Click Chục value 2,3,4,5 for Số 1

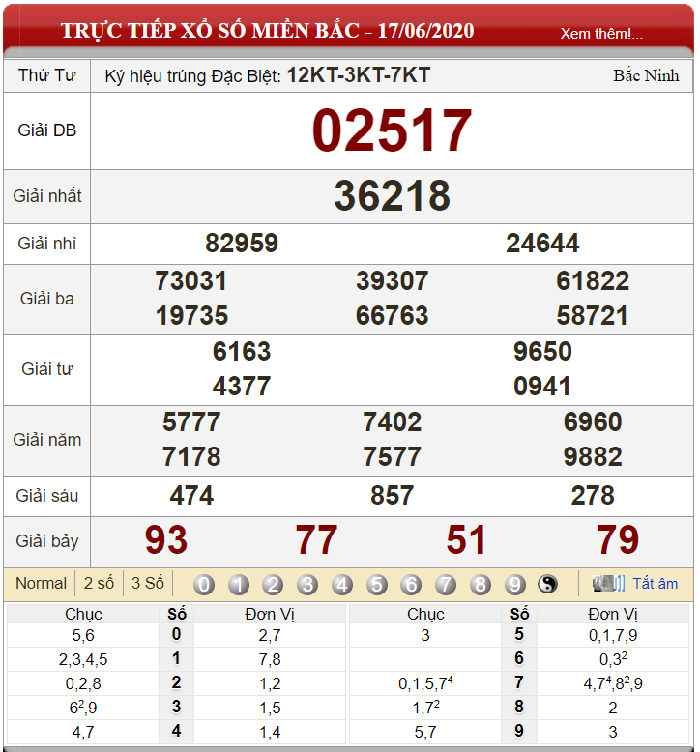tap(83, 659)
